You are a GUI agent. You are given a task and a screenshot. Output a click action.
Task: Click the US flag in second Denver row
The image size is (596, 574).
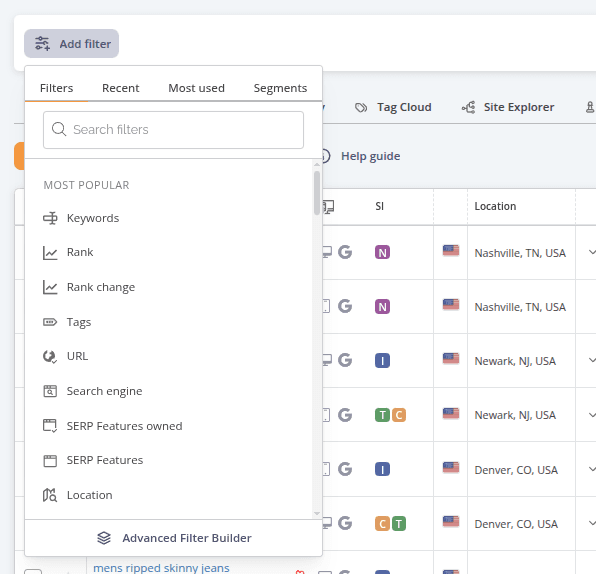[451, 522]
